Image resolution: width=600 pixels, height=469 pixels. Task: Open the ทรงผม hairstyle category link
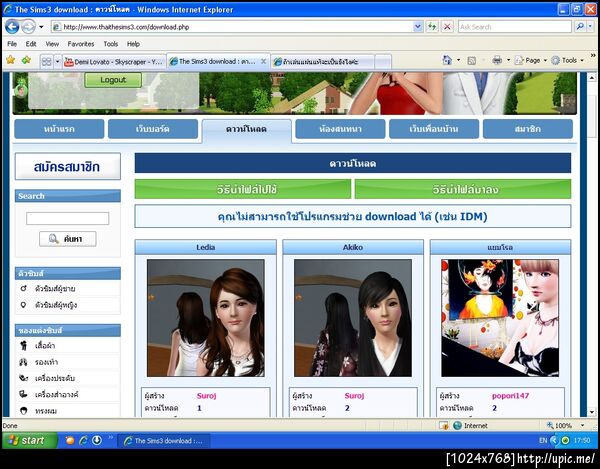tap(46, 411)
